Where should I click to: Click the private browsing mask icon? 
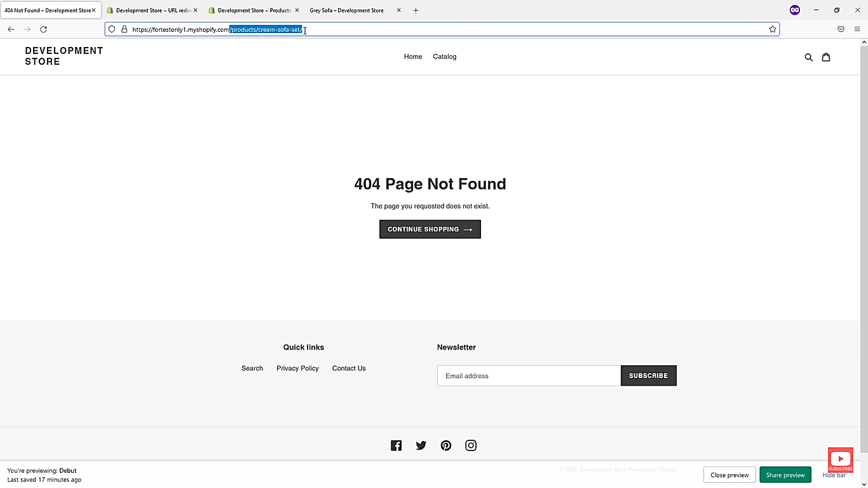(x=795, y=10)
